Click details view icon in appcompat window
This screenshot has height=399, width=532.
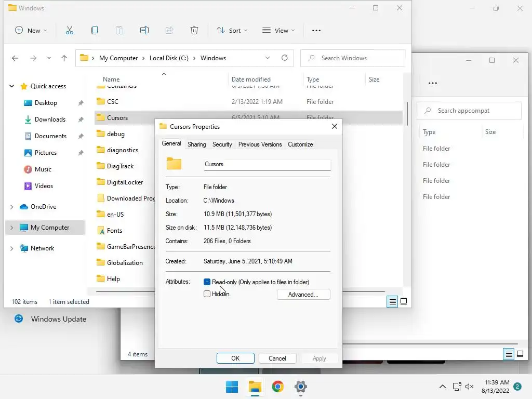tap(509, 354)
